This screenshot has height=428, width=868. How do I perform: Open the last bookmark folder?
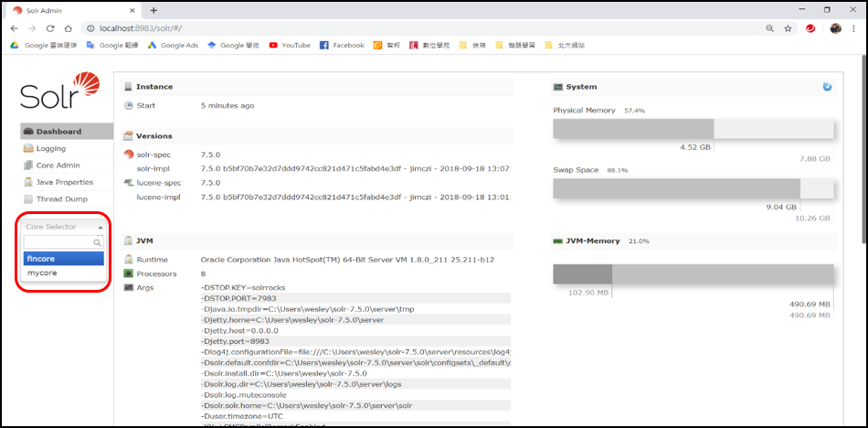564,46
